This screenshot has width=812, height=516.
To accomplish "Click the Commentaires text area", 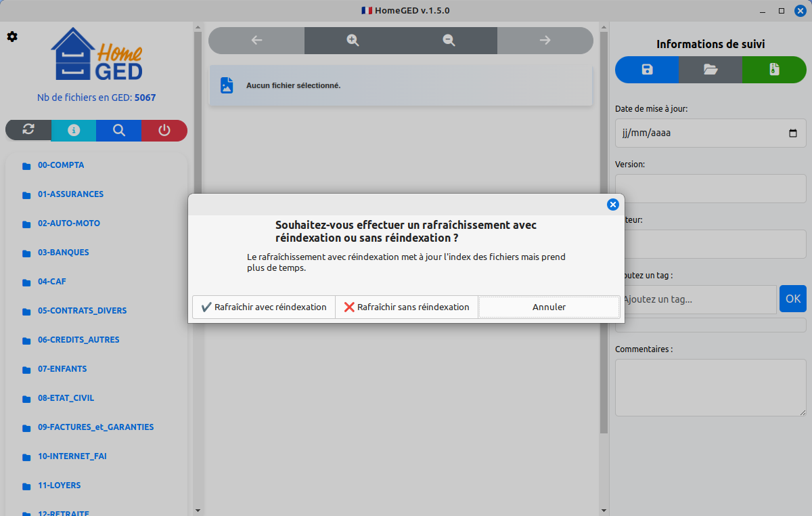I will click(x=710, y=387).
